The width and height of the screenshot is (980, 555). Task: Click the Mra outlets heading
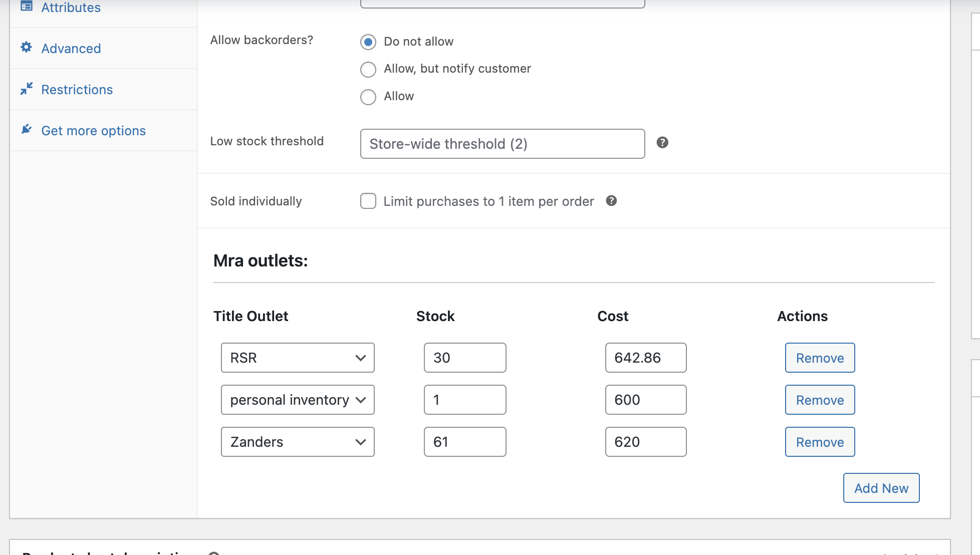click(x=261, y=261)
